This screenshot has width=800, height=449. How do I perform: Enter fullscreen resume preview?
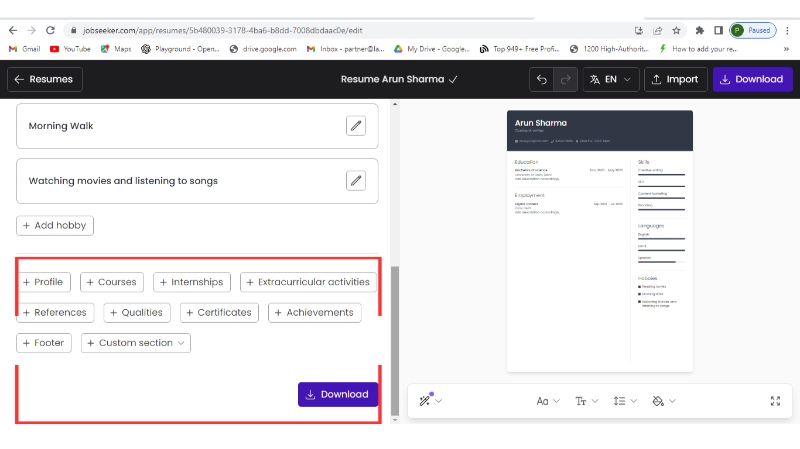(x=775, y=401)
